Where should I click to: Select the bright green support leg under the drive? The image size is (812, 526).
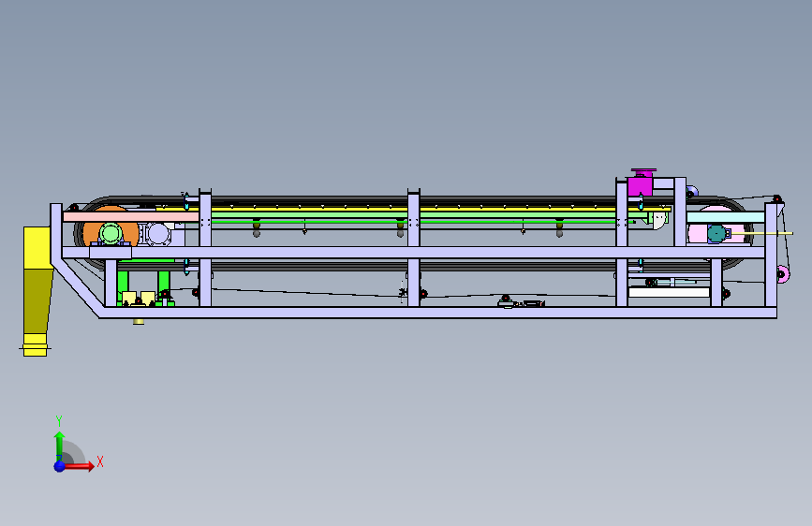coord(122,284)
